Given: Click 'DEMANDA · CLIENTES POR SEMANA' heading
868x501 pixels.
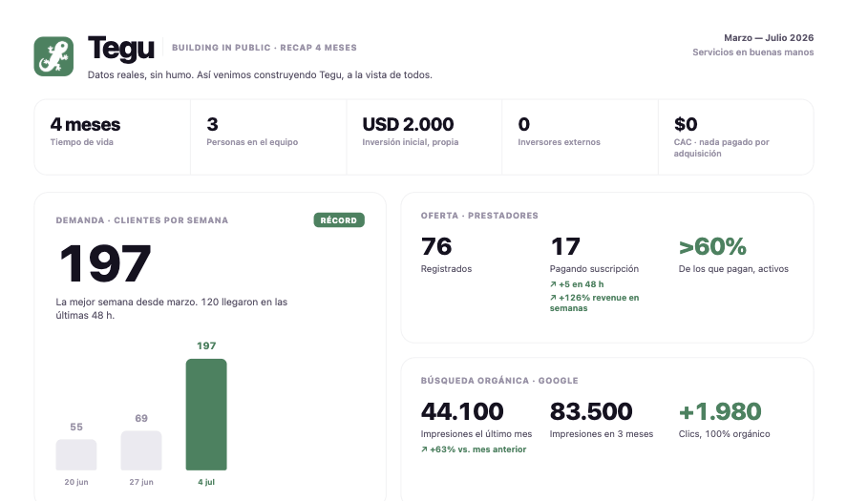Looking at the screenshot, I should pos(141,220).
